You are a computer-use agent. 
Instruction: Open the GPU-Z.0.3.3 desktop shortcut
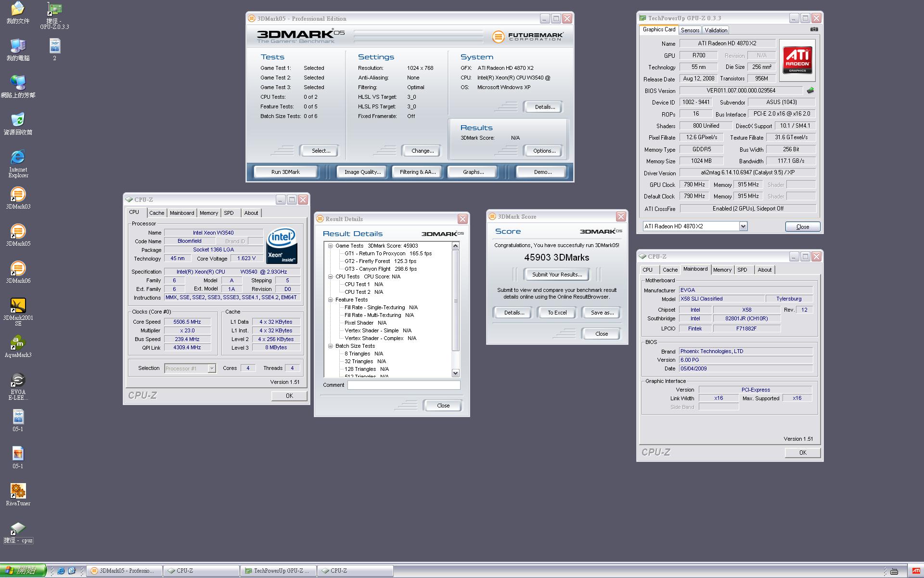pyautogui.click(x=54, y=15)
